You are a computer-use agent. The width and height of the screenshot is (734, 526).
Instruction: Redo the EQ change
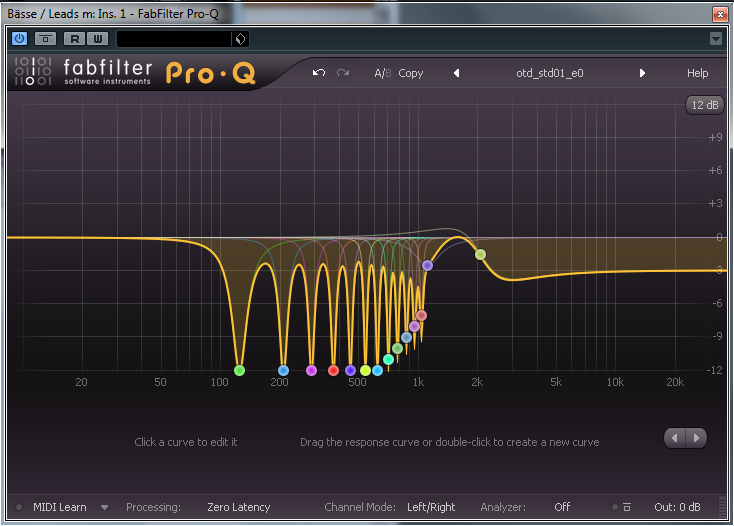(343, 73)
